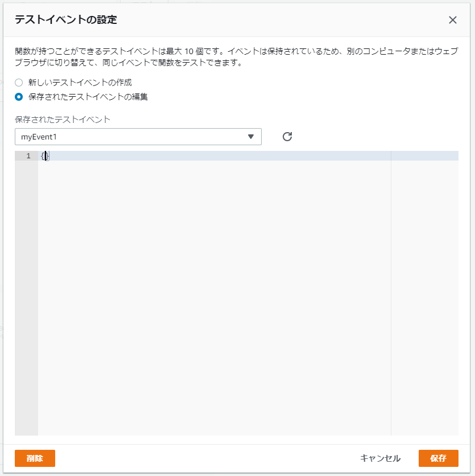The image size is (475, 476).
Task: Click line number 1 in editor gutter
Action: tap(28, 156)
